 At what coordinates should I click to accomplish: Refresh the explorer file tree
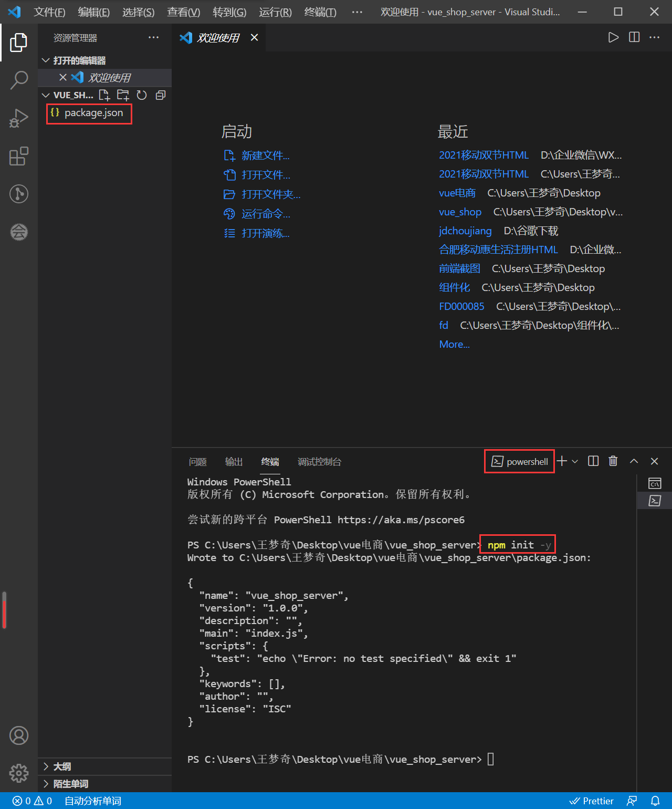click(x=142, y=95)
